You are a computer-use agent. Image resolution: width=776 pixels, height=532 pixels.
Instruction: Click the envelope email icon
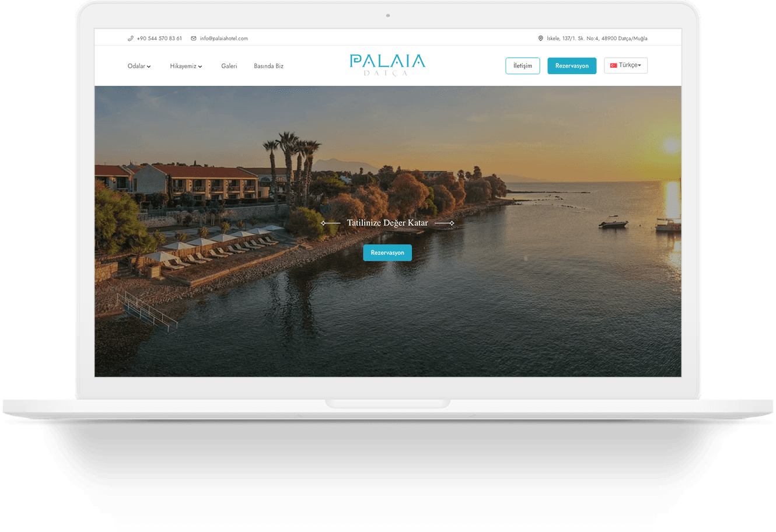pos(194,38)
